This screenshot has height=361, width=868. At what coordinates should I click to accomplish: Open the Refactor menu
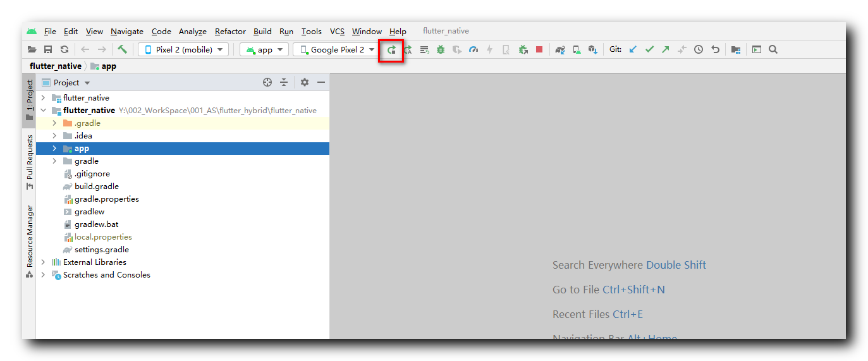click(230, 31)
